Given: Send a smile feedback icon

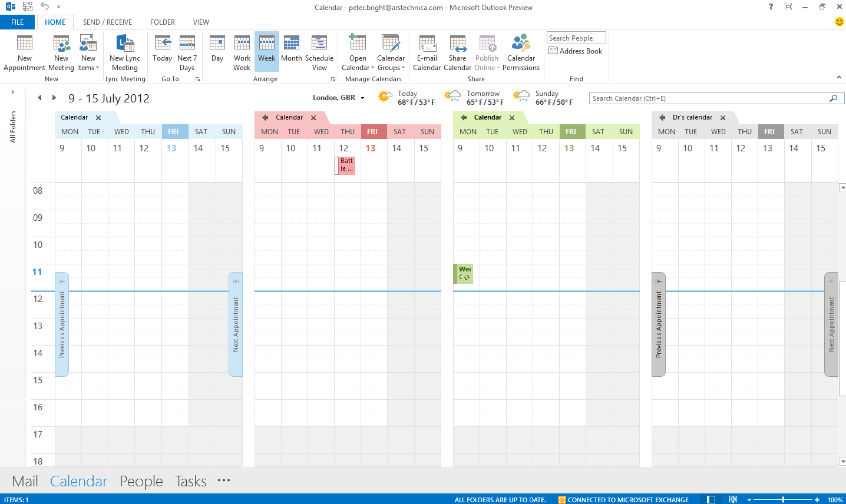Looking at the screenshot, I should 840,22.
